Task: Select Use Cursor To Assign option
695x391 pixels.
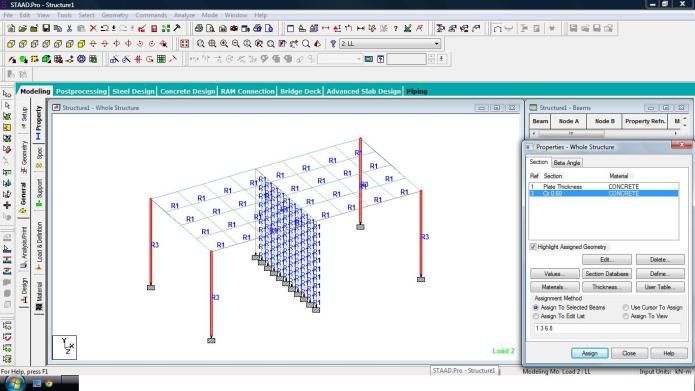Action: [x=625, y=307]
